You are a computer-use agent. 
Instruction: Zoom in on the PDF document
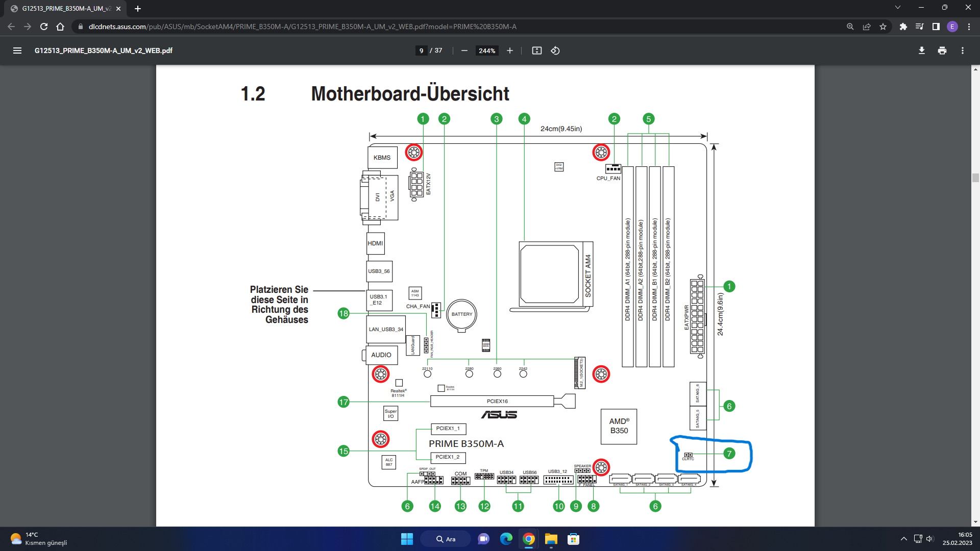pos(509,51)
